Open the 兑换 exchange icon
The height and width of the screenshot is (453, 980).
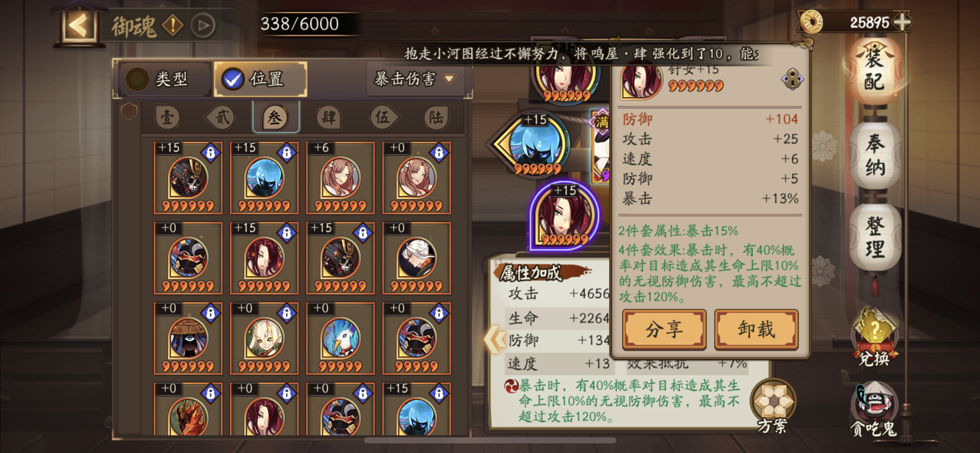point(875,338)
